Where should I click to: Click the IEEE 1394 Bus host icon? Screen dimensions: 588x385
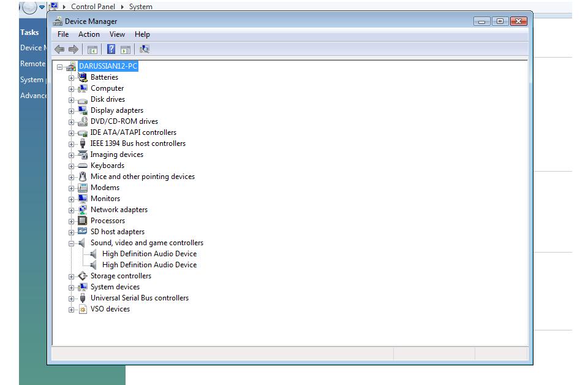coord(83,143)
